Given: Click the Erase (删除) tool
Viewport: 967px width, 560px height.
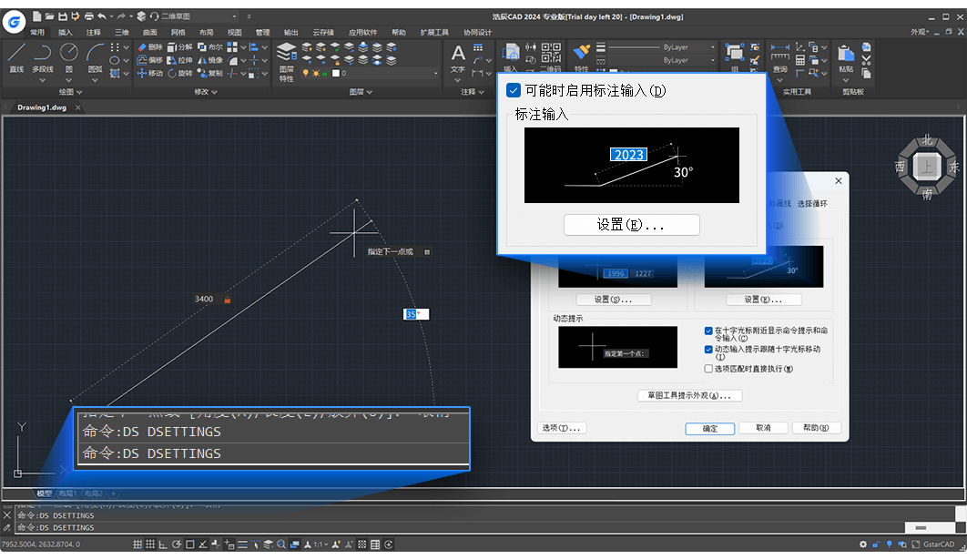Looking at the screenshot, I should point(150,46).
